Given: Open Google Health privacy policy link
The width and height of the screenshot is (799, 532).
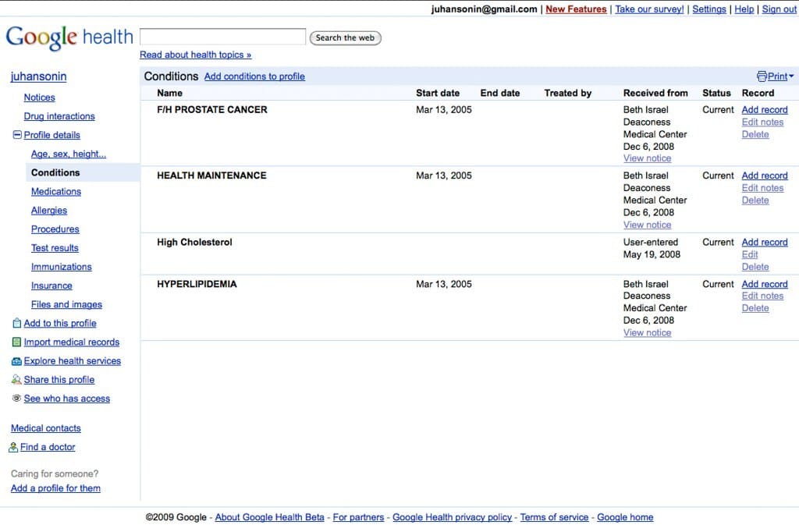Looking at the screenshot, I should pos(452,517).
